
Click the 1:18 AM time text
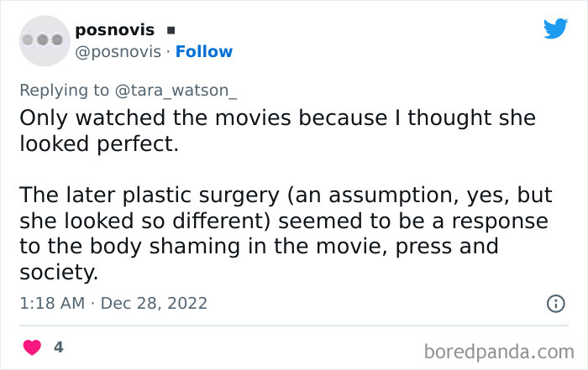(x=51, y=303)
